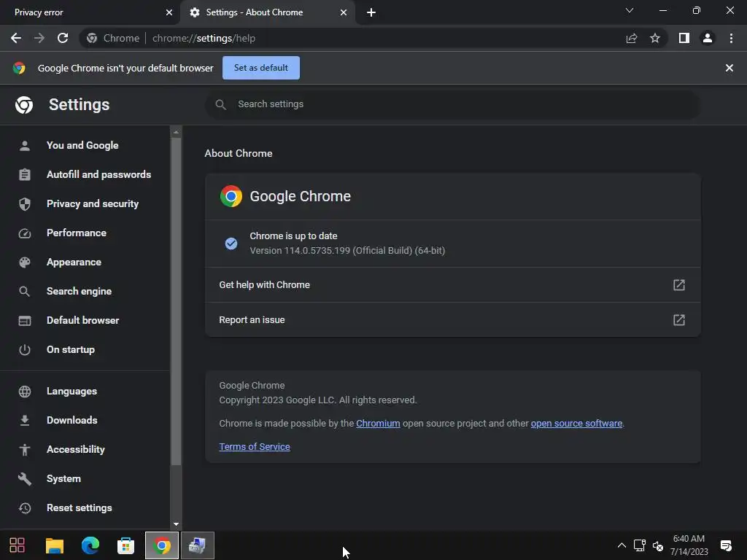Dismiss the default browser banner
747x560 pixels.
pos(729,68)
